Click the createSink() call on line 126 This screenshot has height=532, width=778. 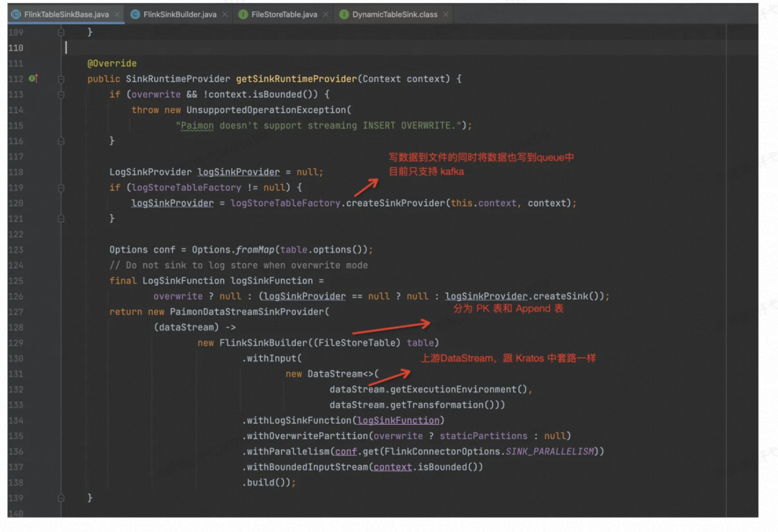coord(565,296)
